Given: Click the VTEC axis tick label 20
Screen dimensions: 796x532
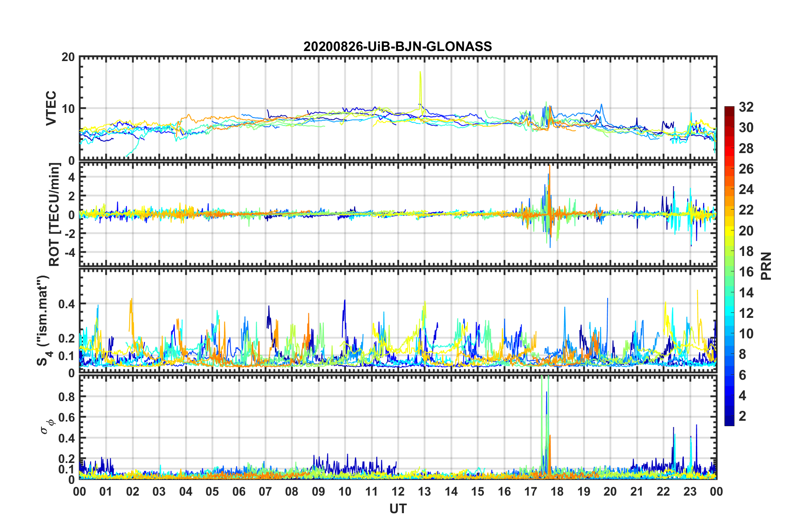Looking at the screenshot, I should (x=68, y=57).
